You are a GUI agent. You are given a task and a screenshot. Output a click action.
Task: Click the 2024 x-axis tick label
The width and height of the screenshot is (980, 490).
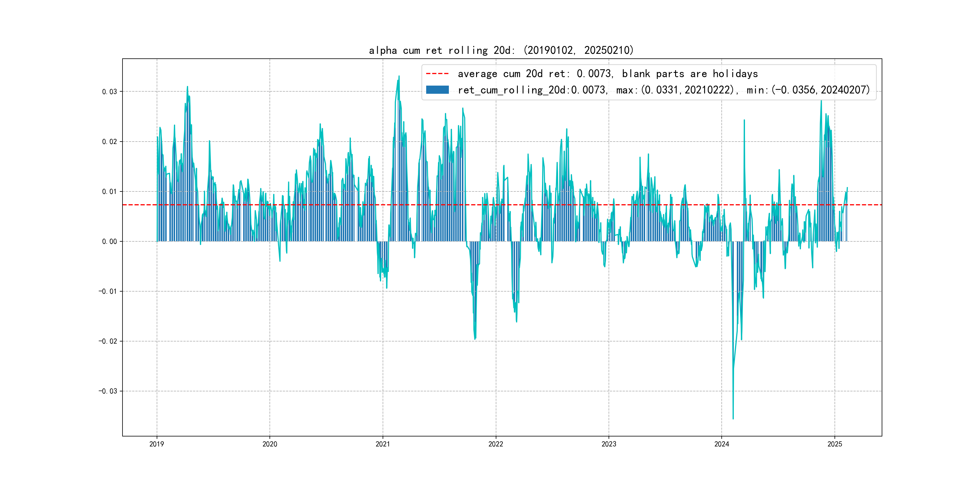pos(722,444)
